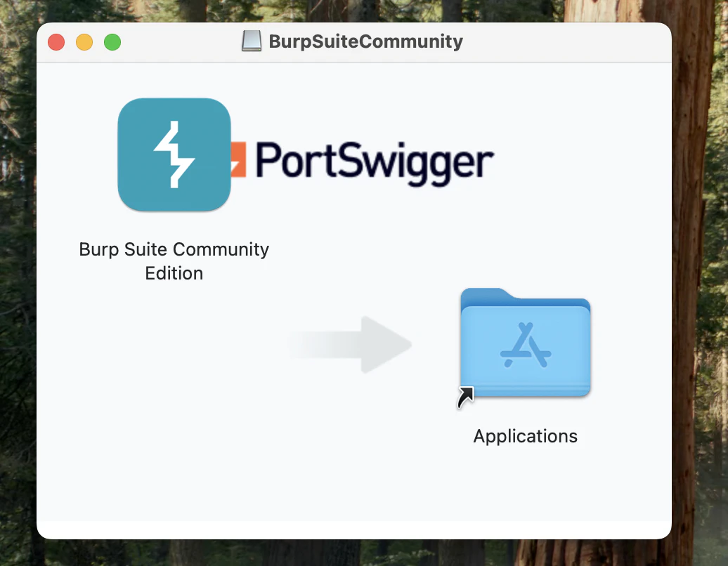Click the BurpSuiteCommunity window title text
Screen dimensions: 728x566
[366, 41]
